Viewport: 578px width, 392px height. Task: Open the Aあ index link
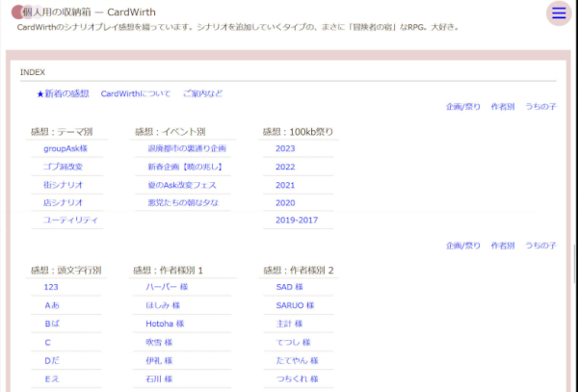pos(52,305)
